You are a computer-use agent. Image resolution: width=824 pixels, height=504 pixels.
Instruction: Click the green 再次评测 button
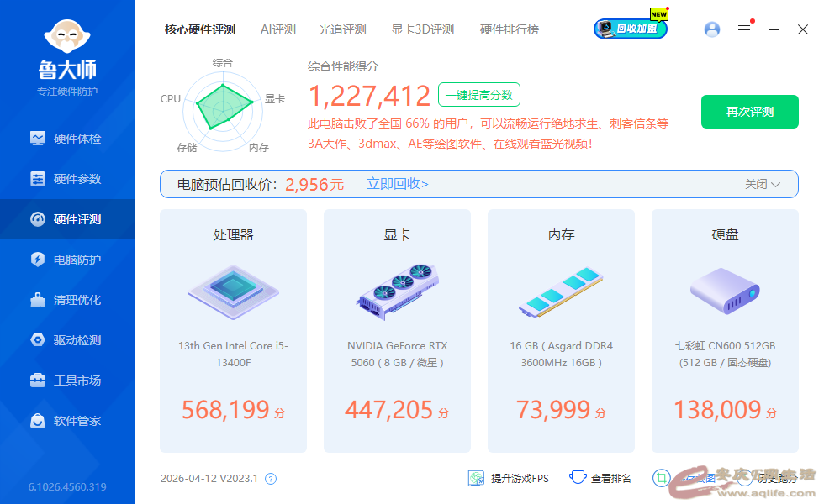[x=749, y=112]
